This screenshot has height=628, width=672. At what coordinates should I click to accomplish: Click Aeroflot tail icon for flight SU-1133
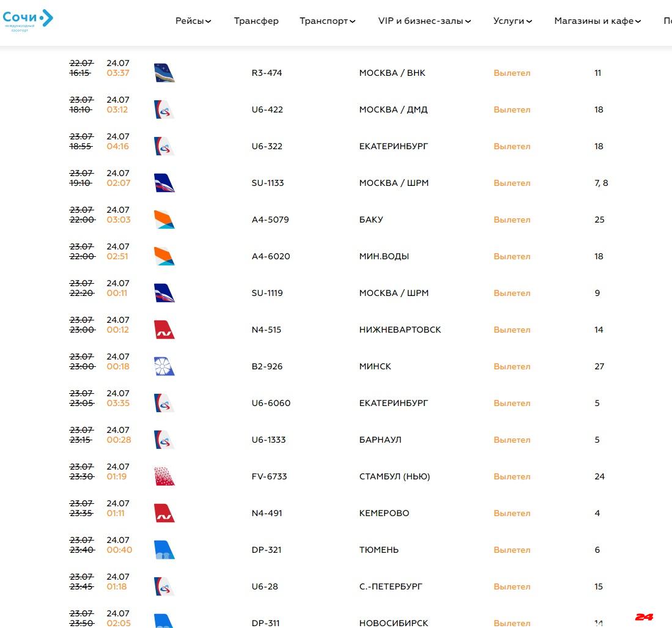pyautogui.click(x=164, y=183)
